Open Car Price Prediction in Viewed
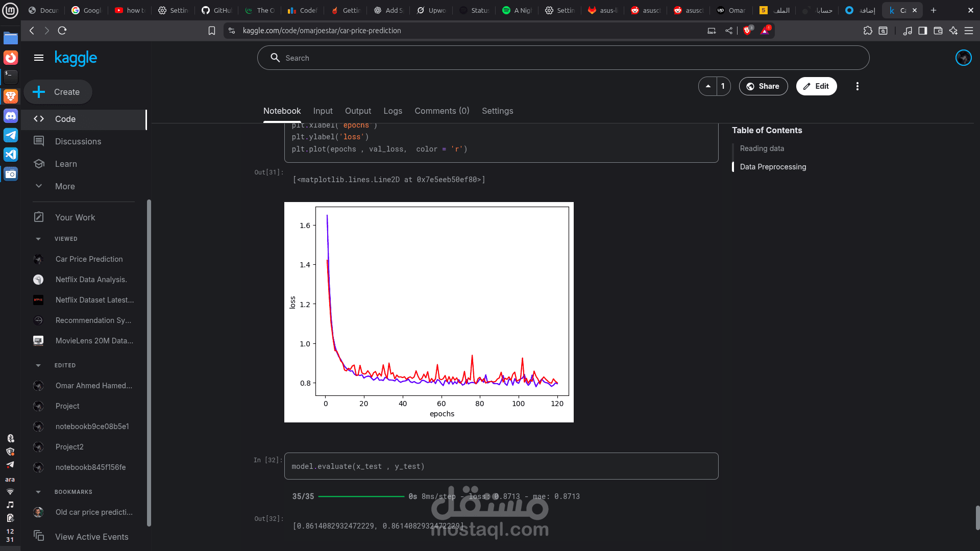This screenshot has width=980, height=551. (89, 259)
